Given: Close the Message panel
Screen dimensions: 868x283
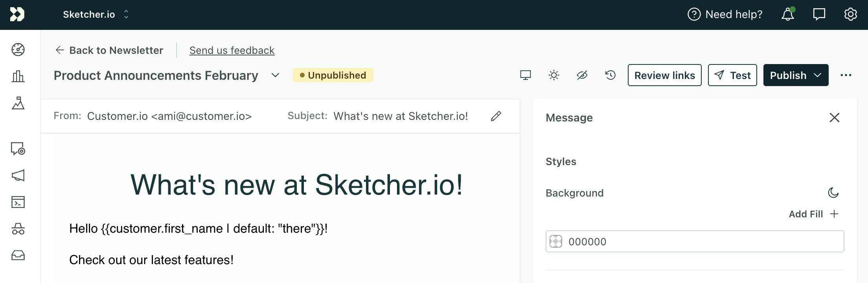Looking at the screenshot, I should tap(835, 118).
